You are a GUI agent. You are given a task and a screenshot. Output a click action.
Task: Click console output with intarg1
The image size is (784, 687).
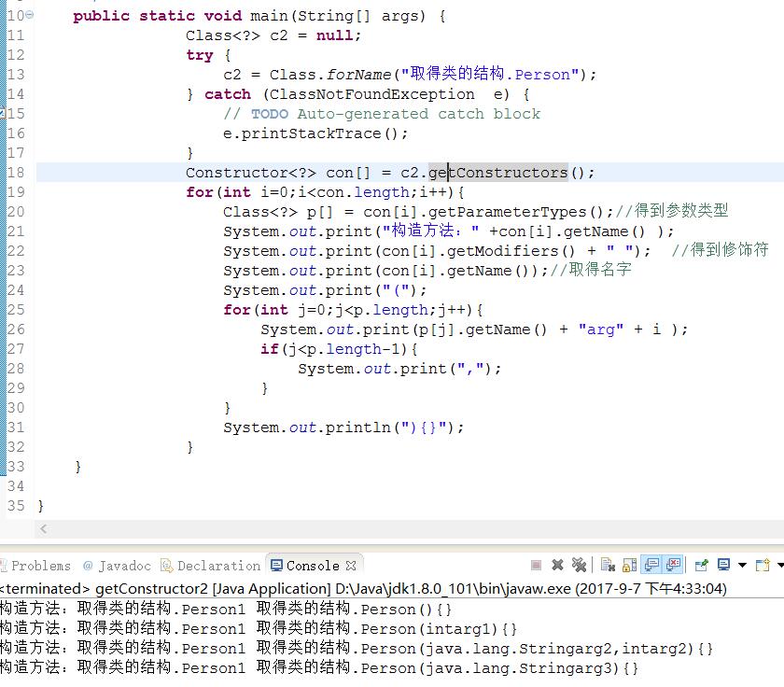[x=258, y=628]
